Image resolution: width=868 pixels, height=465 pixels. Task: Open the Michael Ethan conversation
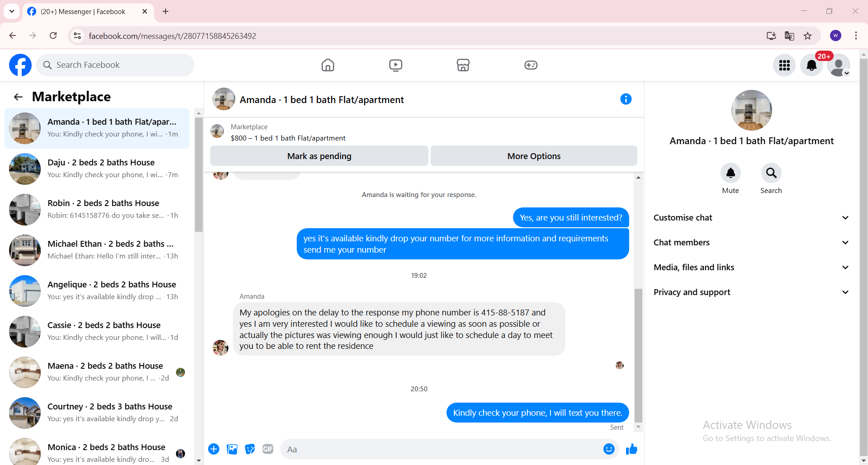tap(97, 250)
